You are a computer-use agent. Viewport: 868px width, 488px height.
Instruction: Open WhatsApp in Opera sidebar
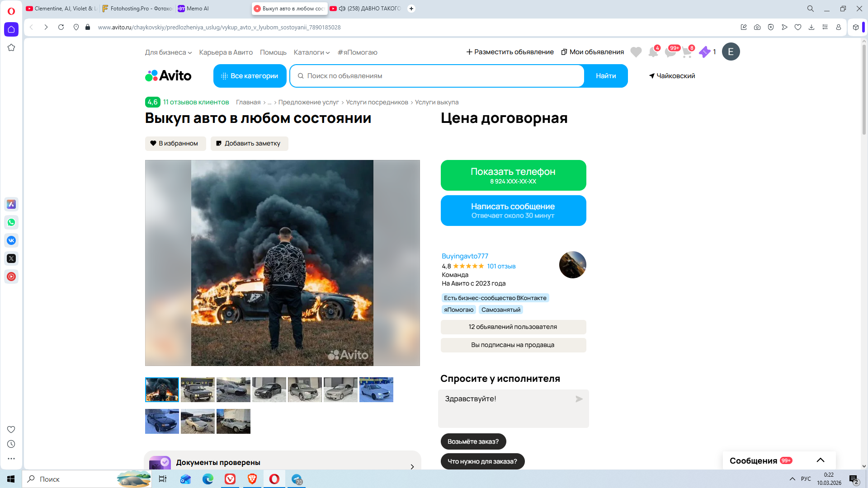tap(11, 222)
